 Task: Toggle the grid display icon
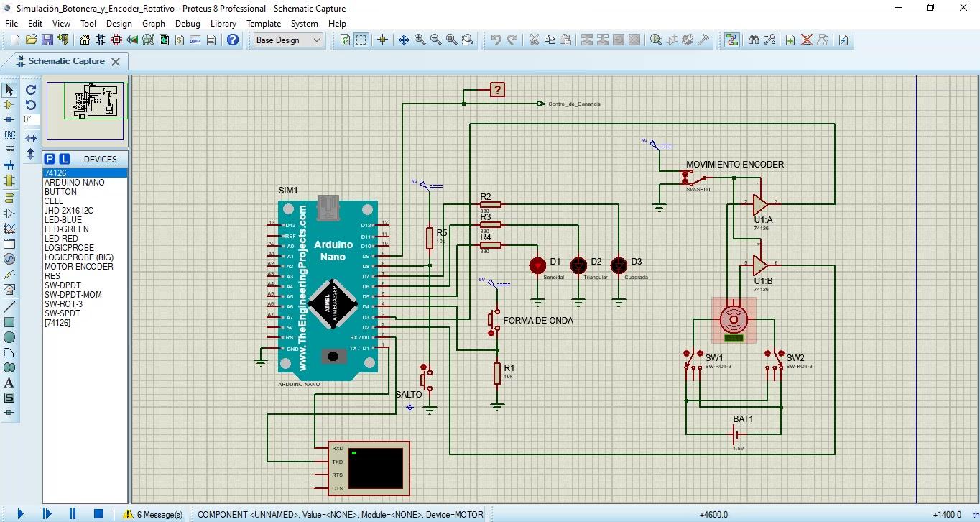pos(361,40)
